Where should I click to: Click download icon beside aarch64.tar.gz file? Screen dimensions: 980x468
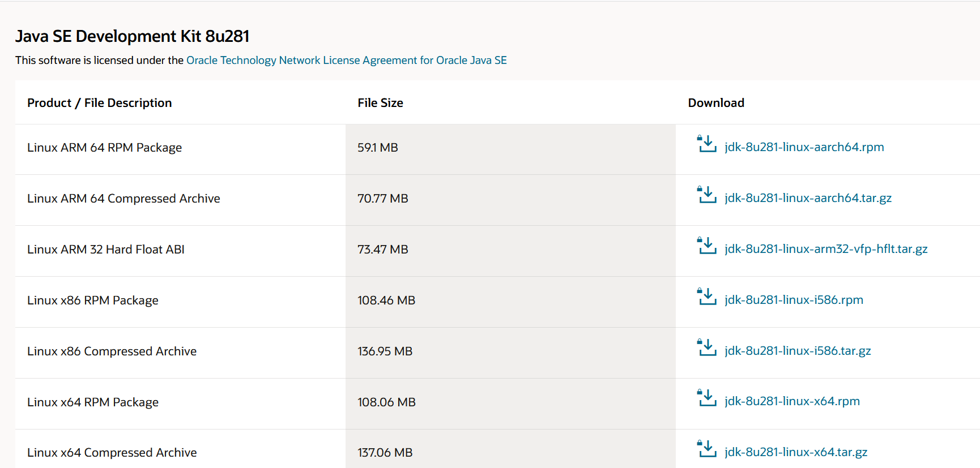coord(706,195)
